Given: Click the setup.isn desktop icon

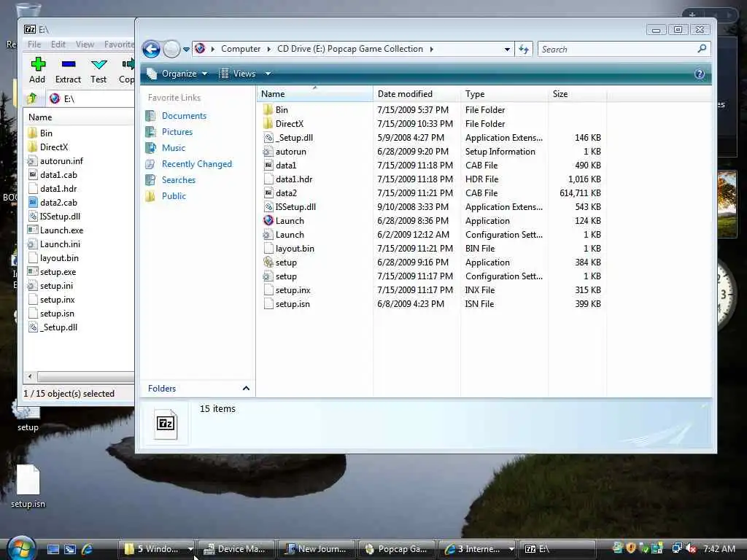Looking at the screenshot, I should [28, 486].
